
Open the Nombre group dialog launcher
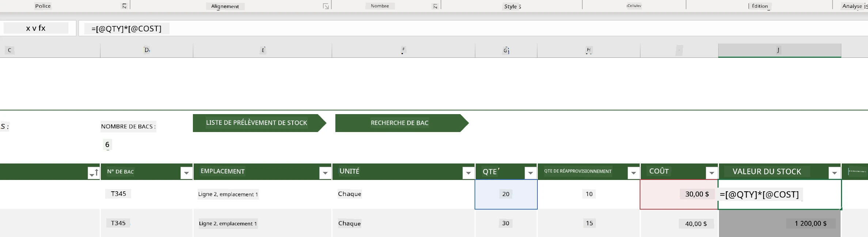point(435,6)
